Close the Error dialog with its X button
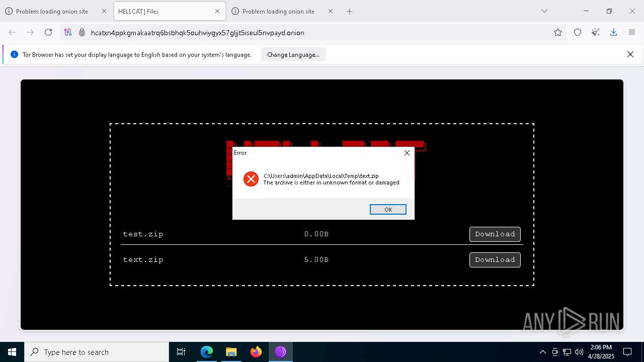This screenshot has width=644, height=362. tap(407, 153)
